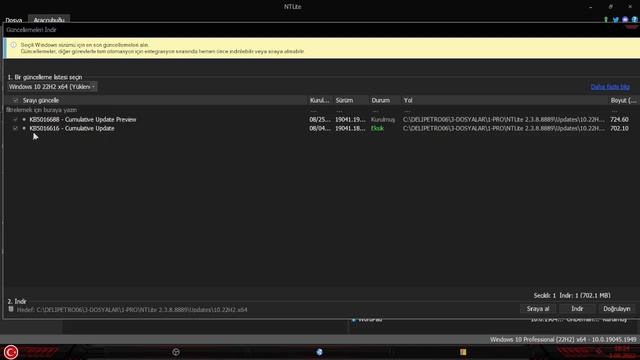This screenshot has height=360, width=640.
Task: Click the bullet icon beside KB5016688
Action: tap(24, 120)
